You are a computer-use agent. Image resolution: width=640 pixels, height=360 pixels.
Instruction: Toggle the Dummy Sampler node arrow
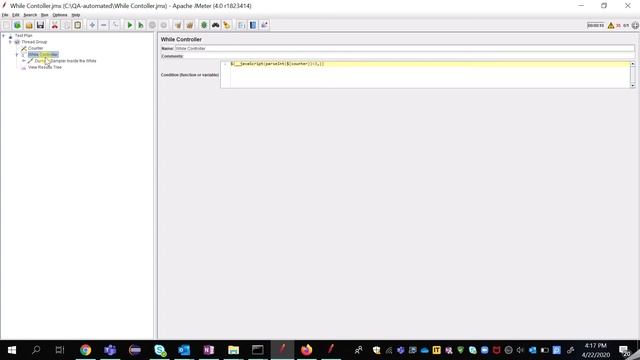[24, 61]
